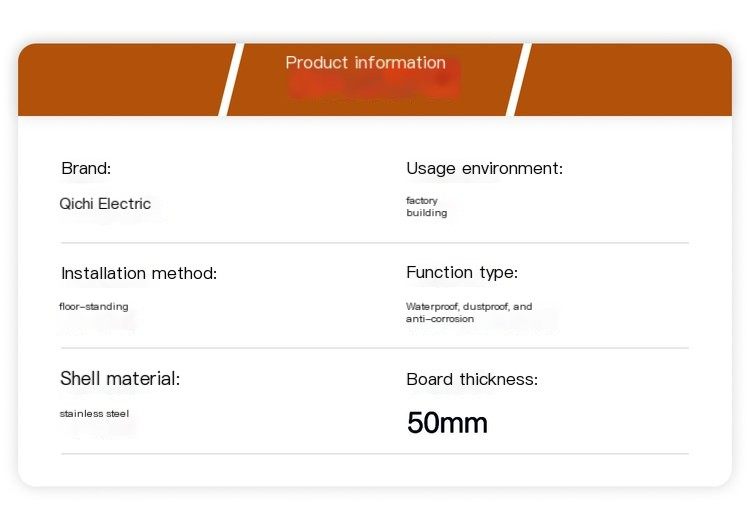Click the factory building value text
The image size is (750, 530).
pos(427,207)
